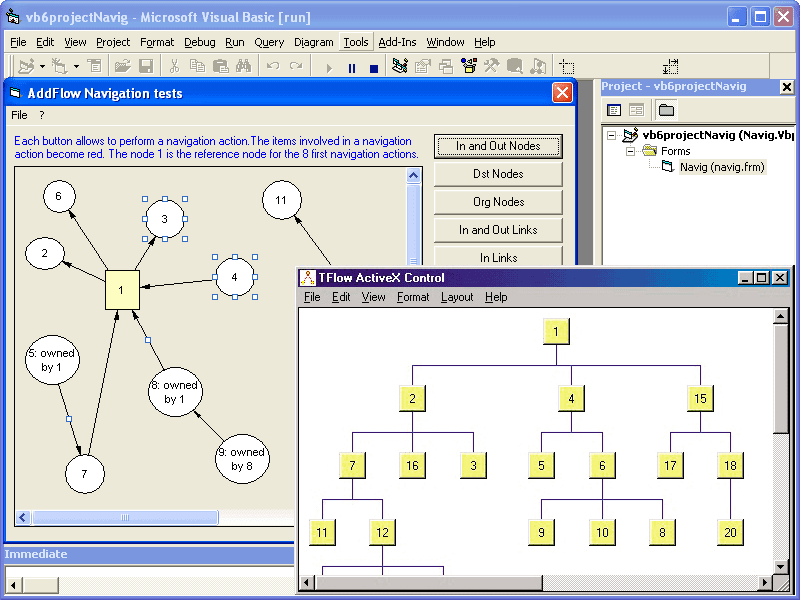Click the Find binoculars icon
The image size is (800, 600).
pyautogui.click(x=244, y=66)
